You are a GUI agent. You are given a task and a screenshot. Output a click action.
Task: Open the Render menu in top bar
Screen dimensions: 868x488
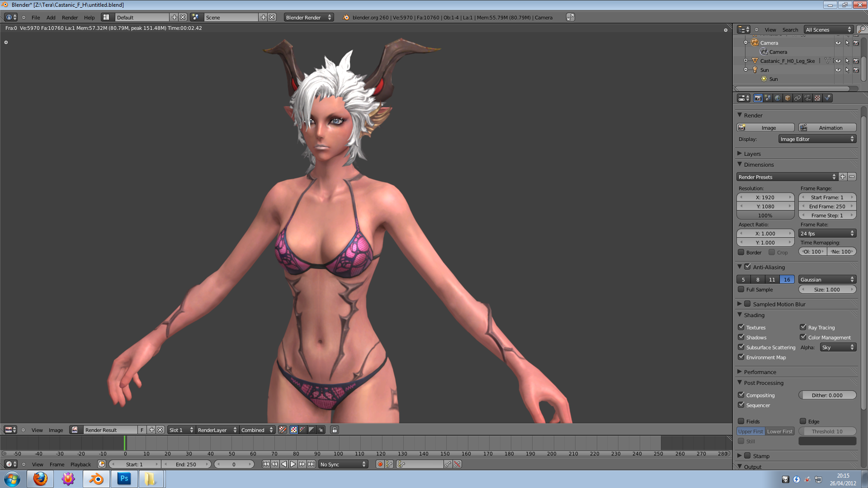point(70,17)
